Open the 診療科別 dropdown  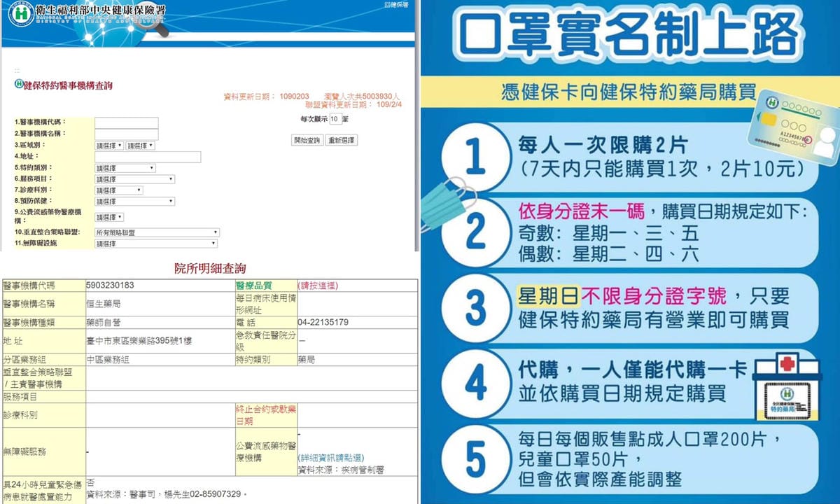point(119,190)
